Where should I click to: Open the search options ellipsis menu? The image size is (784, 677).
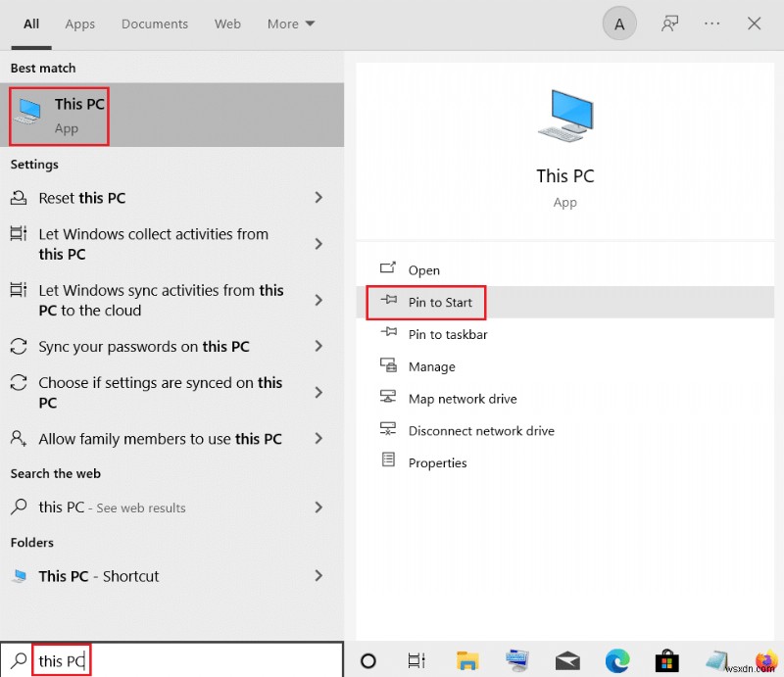pyautogui.click(x=712, y=23)
